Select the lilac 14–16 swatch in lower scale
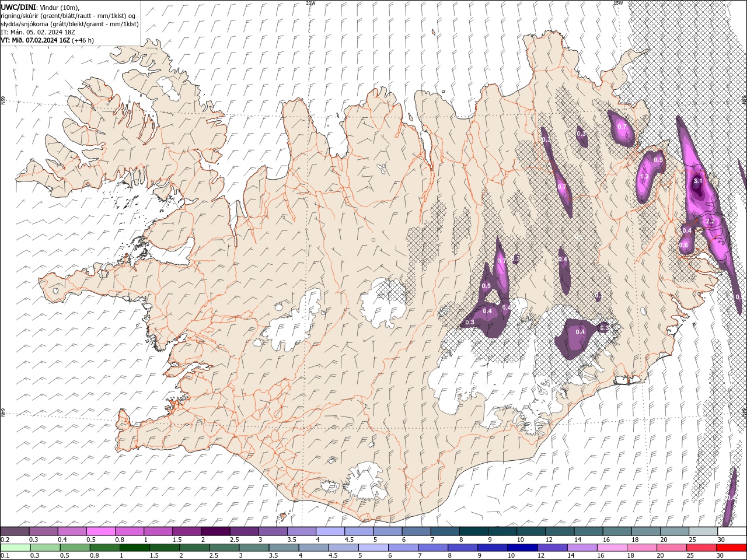 tap(582, 548)
